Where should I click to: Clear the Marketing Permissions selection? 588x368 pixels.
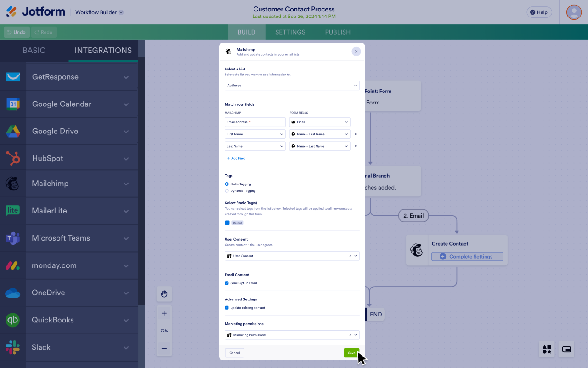coord(350,335)
